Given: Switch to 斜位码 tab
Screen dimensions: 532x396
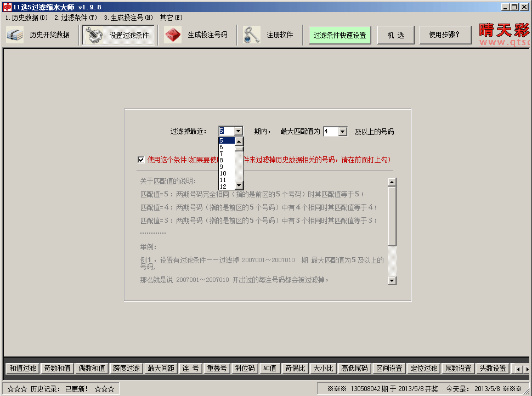Looking at the screenshot, I should click(245, 368).
